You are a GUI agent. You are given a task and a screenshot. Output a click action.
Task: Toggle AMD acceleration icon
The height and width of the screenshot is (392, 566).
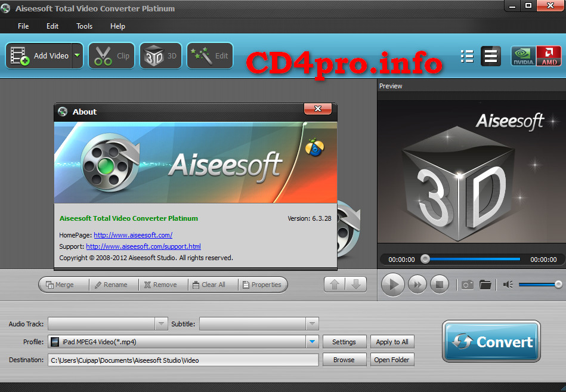point(549,56)
